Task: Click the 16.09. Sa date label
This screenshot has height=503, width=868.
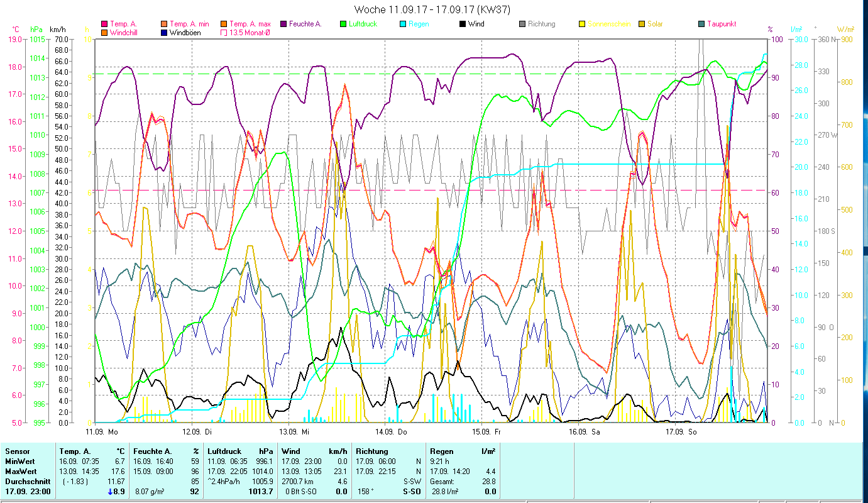Action: coord(584,432)
